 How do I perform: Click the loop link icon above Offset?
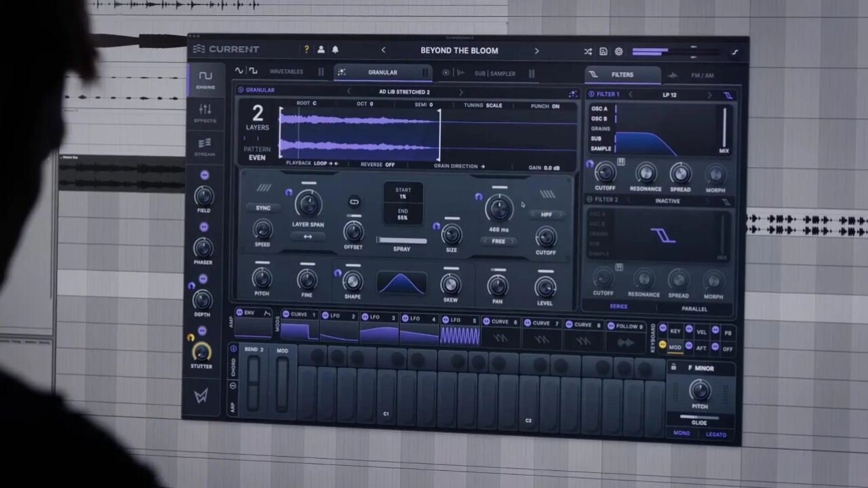point(354,201)
